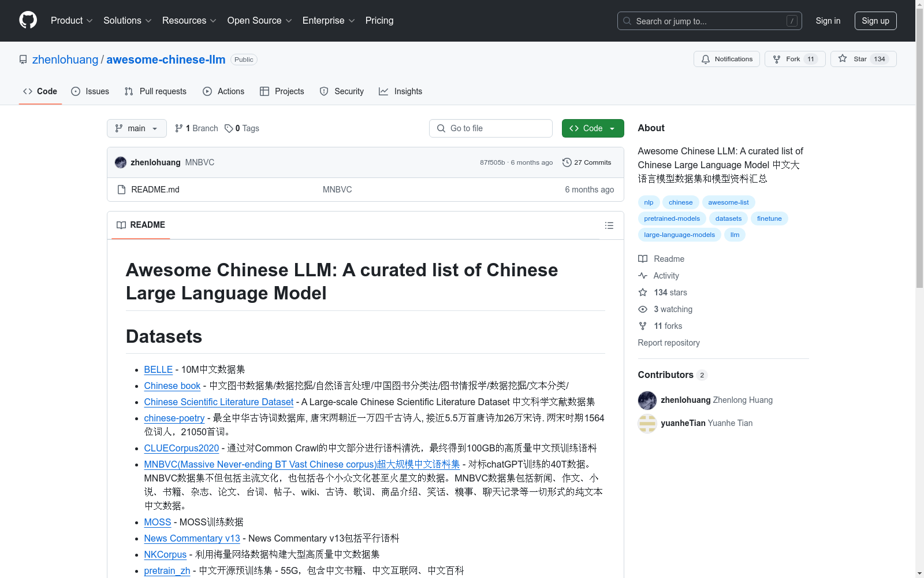924x578 pixels.
Task: Select the nlp topic tag
Action: [649, 202]
